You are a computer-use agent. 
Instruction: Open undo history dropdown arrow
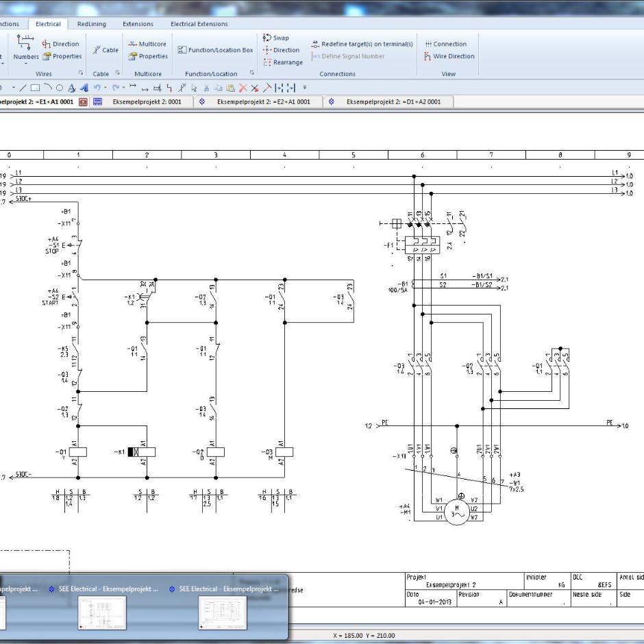[105, 88]
